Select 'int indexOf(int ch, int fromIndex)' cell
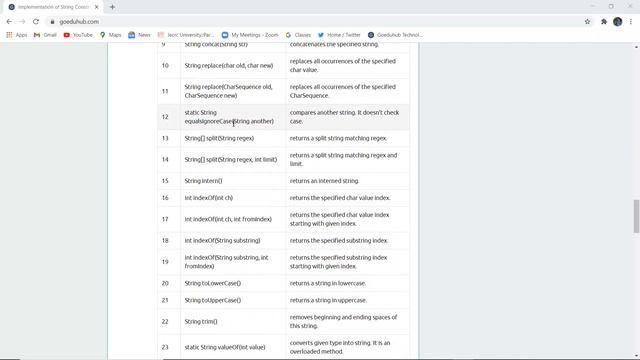640x360 pixels. pyautogui.click(x=233, y=219)
